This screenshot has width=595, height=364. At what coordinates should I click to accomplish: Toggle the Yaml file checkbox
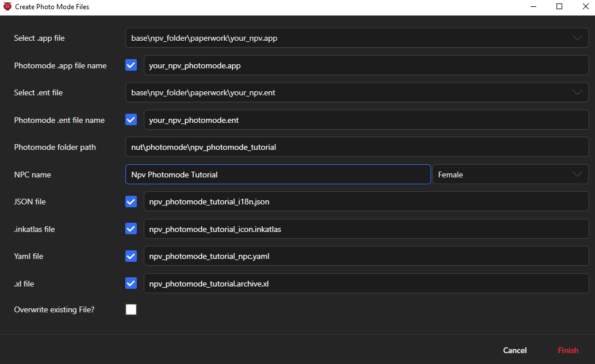(131, 256)
